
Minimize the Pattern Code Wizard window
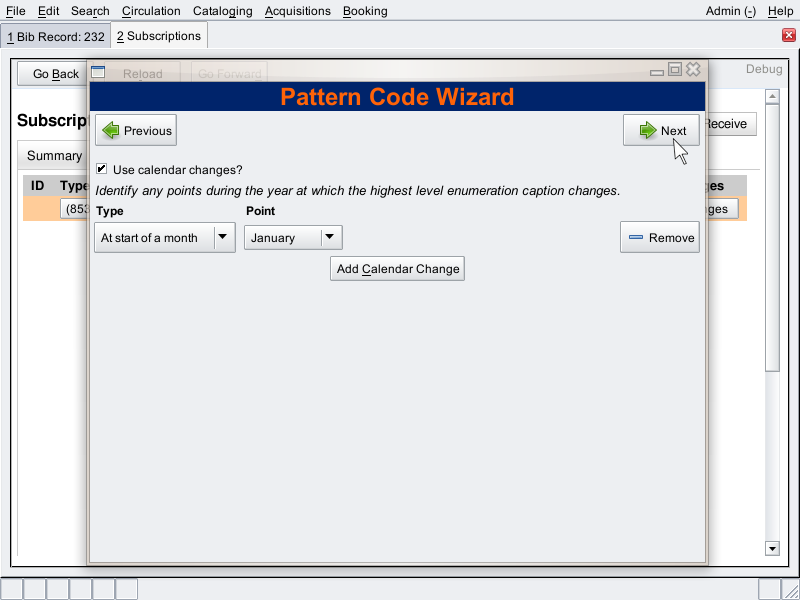click(x=657, y=71)
